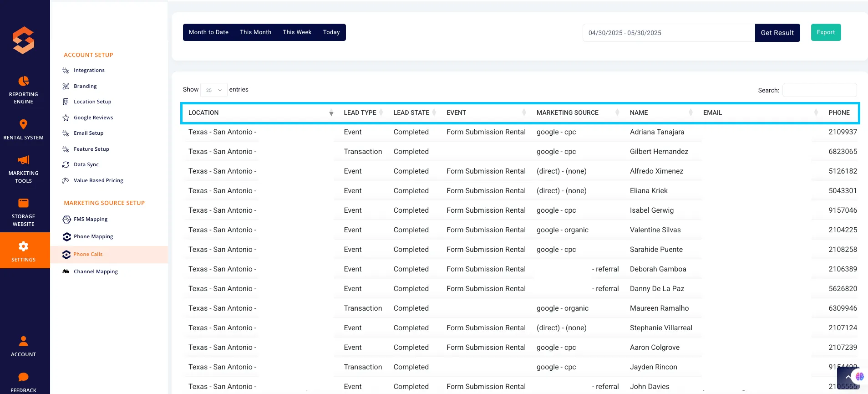Open the Phone Calls link
The height and width of the screenshot is (394, 868).
(88, 255)
